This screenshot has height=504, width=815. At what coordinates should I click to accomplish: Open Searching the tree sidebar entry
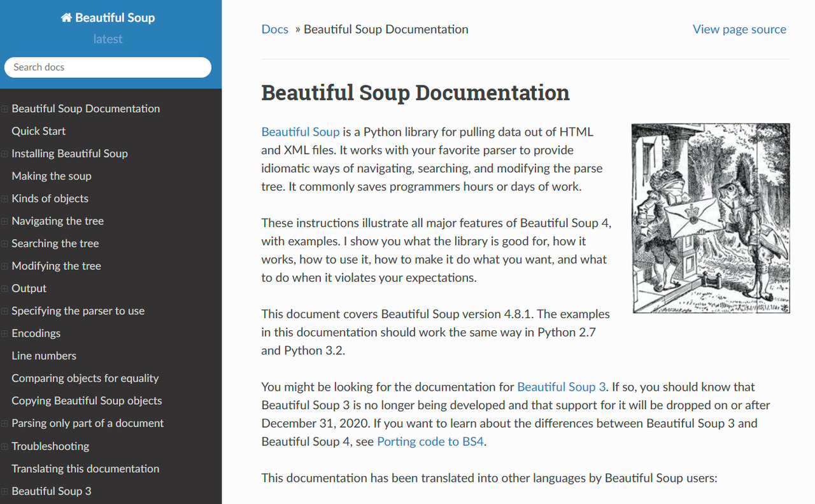coord(55,244)
